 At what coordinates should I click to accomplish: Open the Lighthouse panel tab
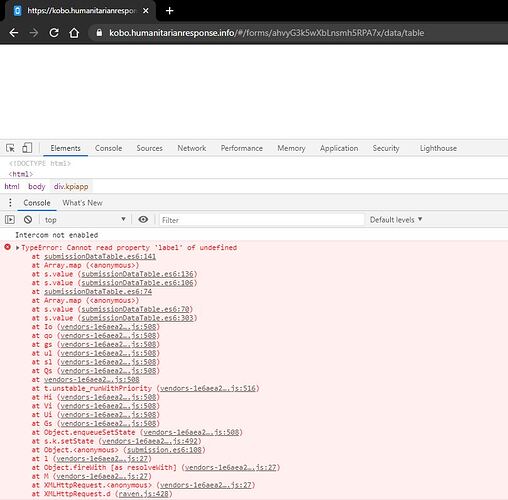(x=438, y=148)
